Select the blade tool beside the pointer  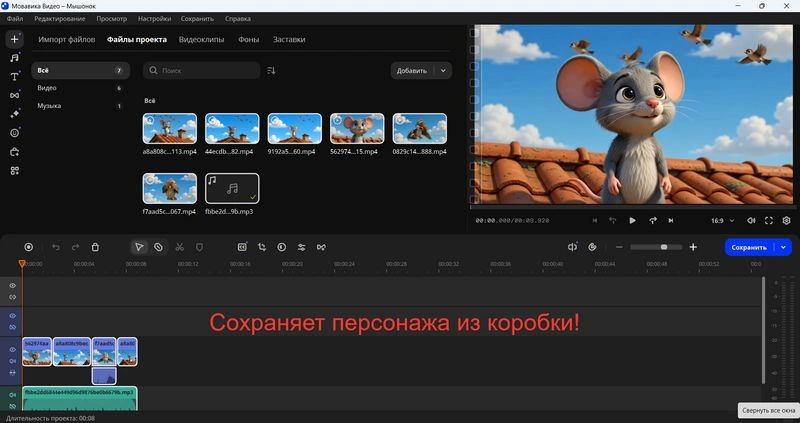pyautogui.click(x=159, y=247)
